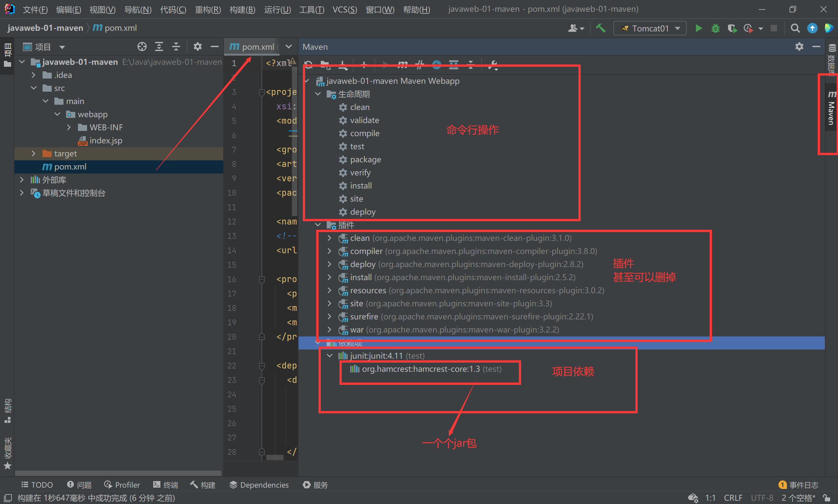This screenshot has width=838, height=504.
Task: Click Select Opened File crosshair icon
Action: pyautogui.click(x=142, y=46)
